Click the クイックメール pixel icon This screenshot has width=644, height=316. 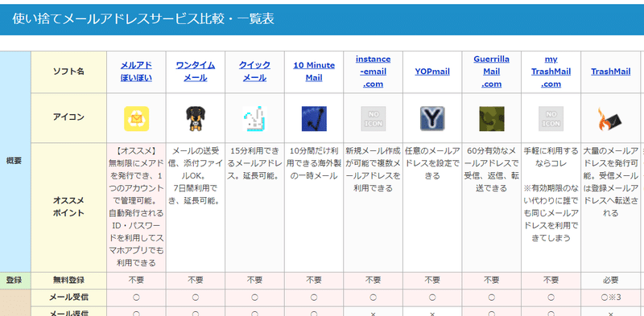tap(254, 119)
